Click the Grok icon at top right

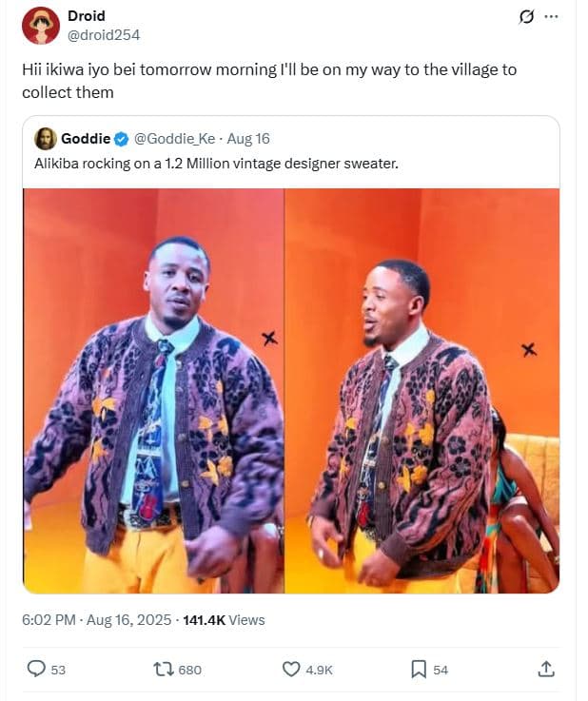(524, 17)
